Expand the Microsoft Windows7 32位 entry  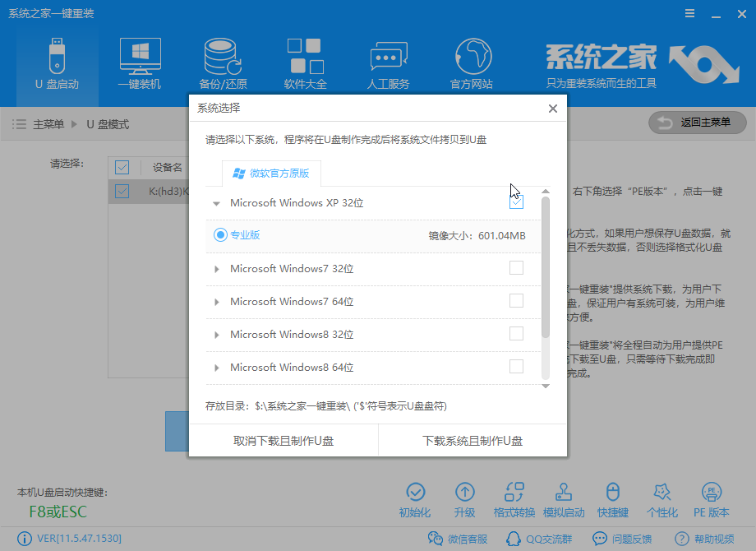[217, 268]
